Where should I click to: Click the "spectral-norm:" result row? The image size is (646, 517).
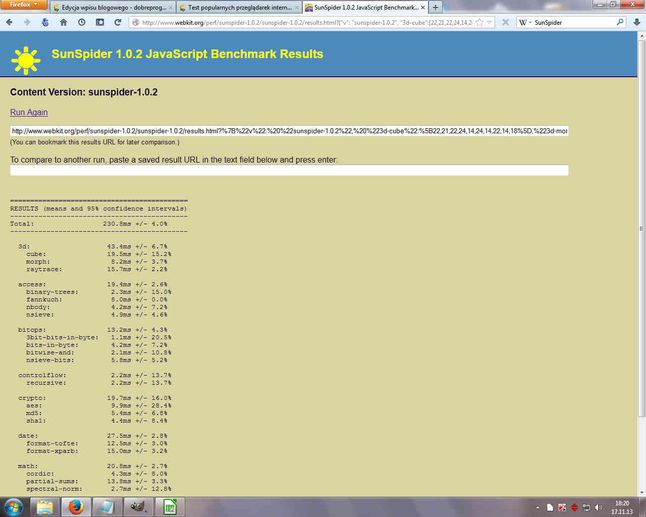(x=98, y=489)
